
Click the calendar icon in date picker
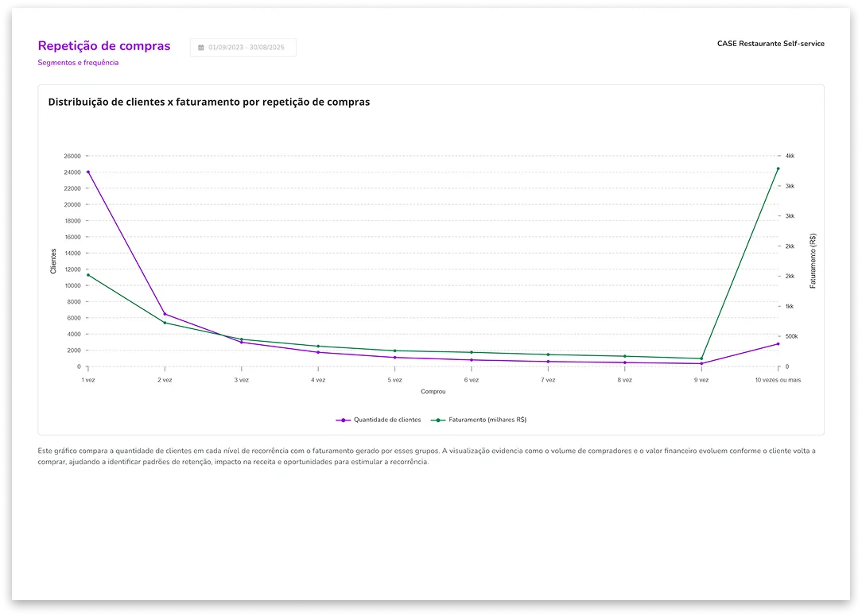200,48
